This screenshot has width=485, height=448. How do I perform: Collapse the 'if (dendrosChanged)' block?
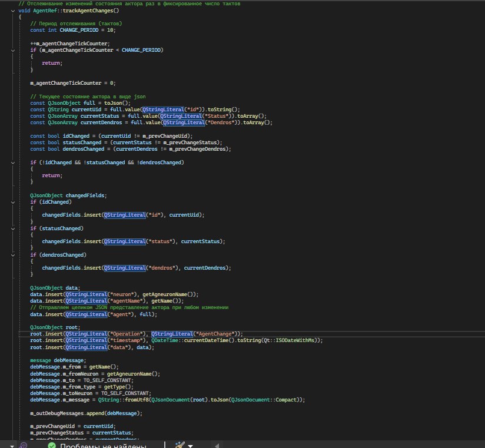pyautogui.click(x=14, y=255)
